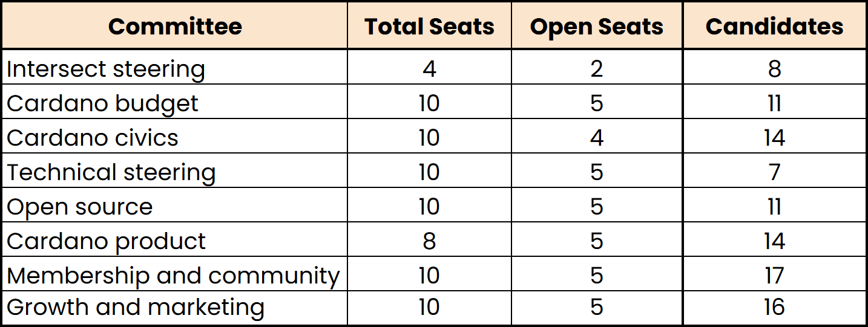Click the Total Seats column header
Screen dimensions: 868x327
coord(429,26)
